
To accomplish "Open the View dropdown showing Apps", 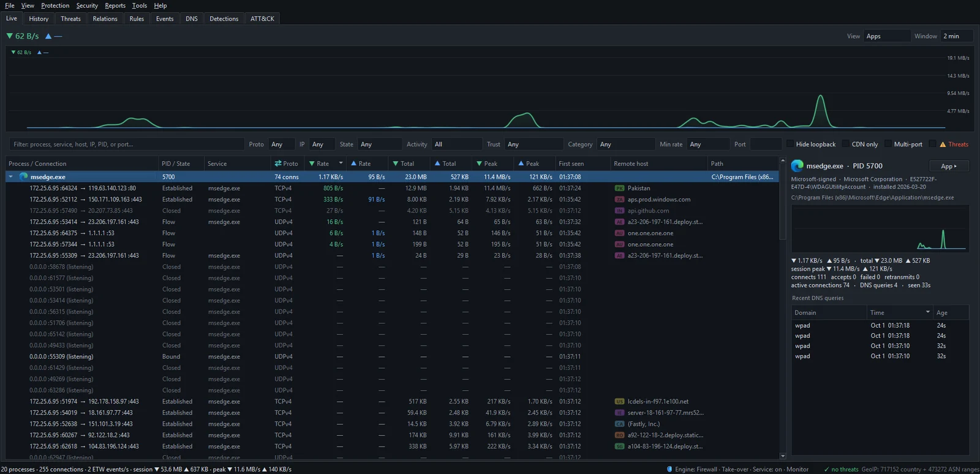I will pyautogui.click(x=887, y=36).
